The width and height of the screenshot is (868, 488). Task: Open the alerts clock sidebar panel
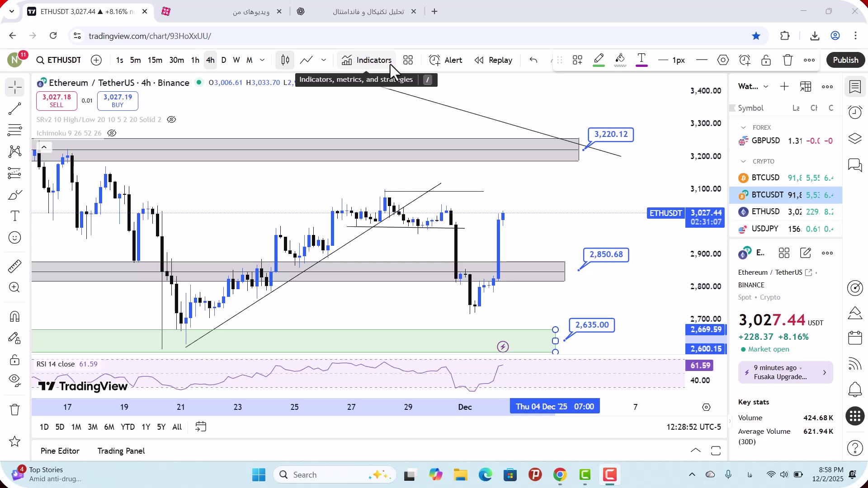pyautogui.click(x=855, y=112)
